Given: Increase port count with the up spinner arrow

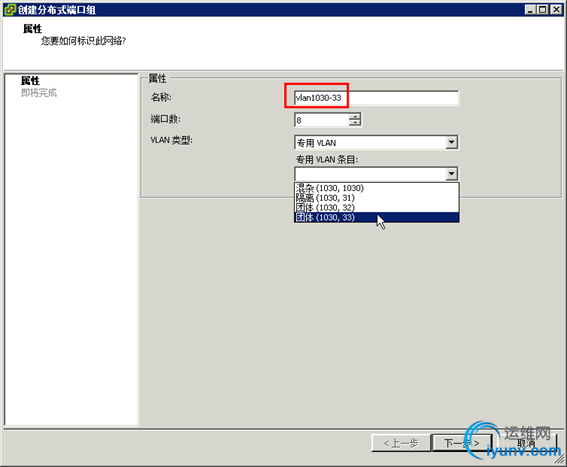Looking at the screenshot, I should 355,116.
